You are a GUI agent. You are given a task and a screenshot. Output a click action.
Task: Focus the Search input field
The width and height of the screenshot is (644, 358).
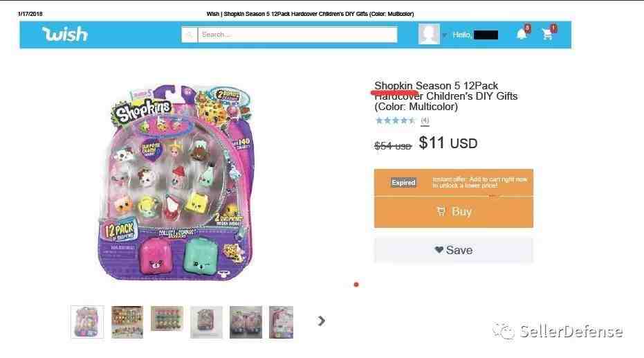pyautogui.click(x=297, y=35)
